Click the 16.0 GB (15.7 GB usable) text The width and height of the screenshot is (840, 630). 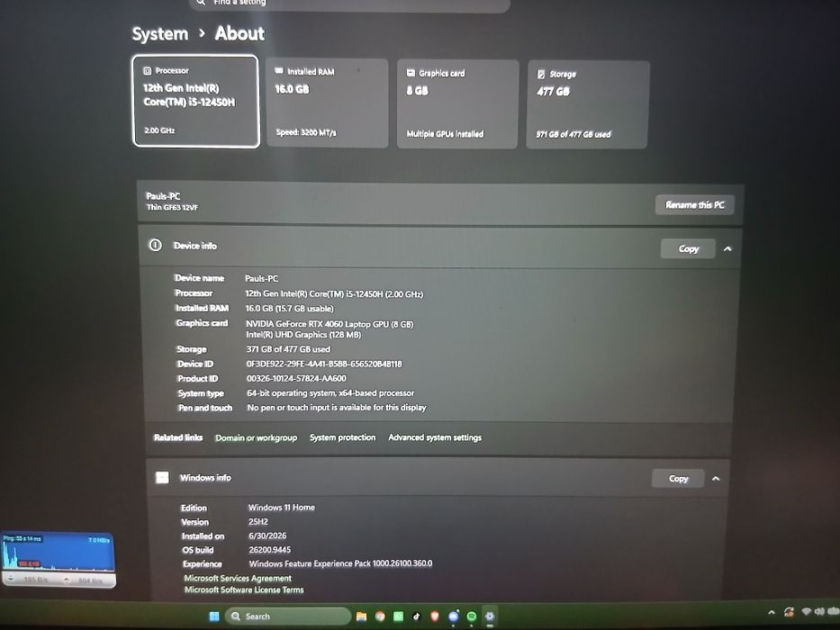pyautogui.click(x=290, y=309)
